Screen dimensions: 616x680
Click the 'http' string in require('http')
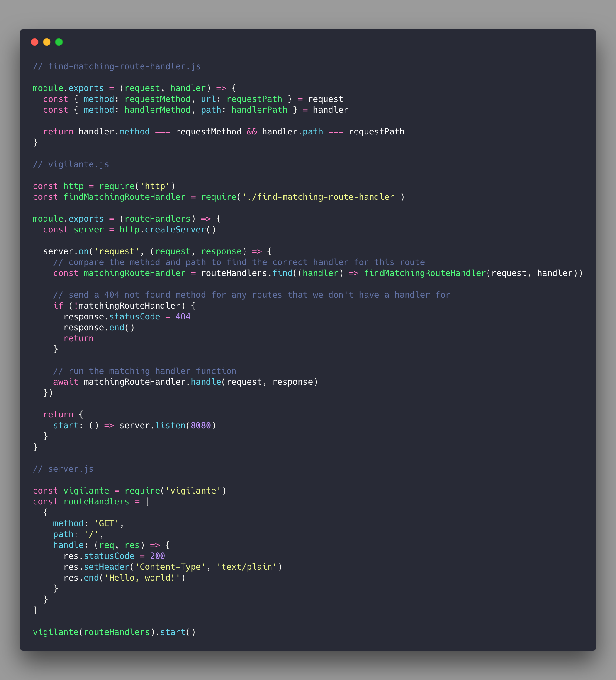(155, 186)
